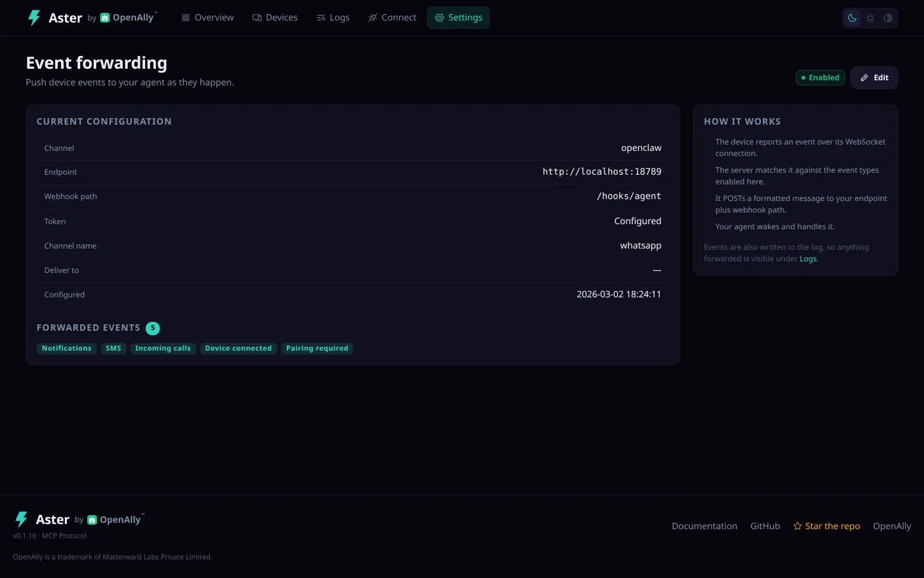Open the OpenAlly footer link
This screenshot has width=924, height=578.
[892, 526]
